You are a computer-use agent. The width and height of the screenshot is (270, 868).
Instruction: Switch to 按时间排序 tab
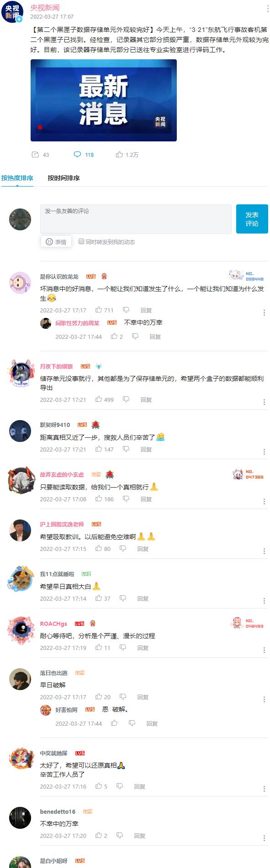[x=64, y=178]
